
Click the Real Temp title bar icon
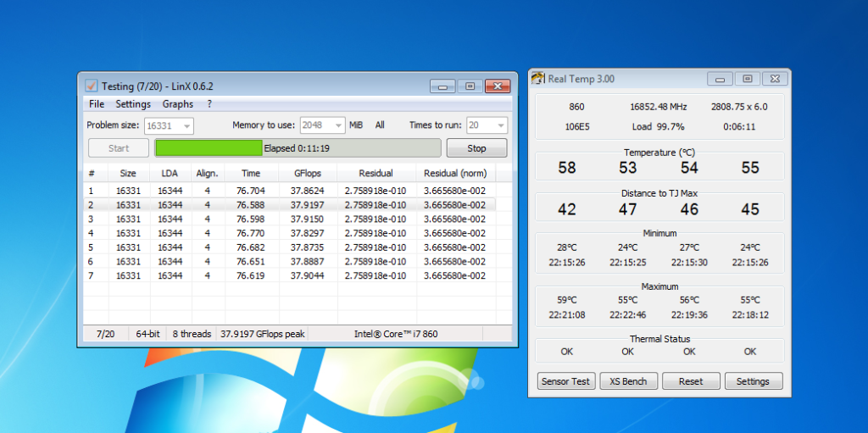537,79
